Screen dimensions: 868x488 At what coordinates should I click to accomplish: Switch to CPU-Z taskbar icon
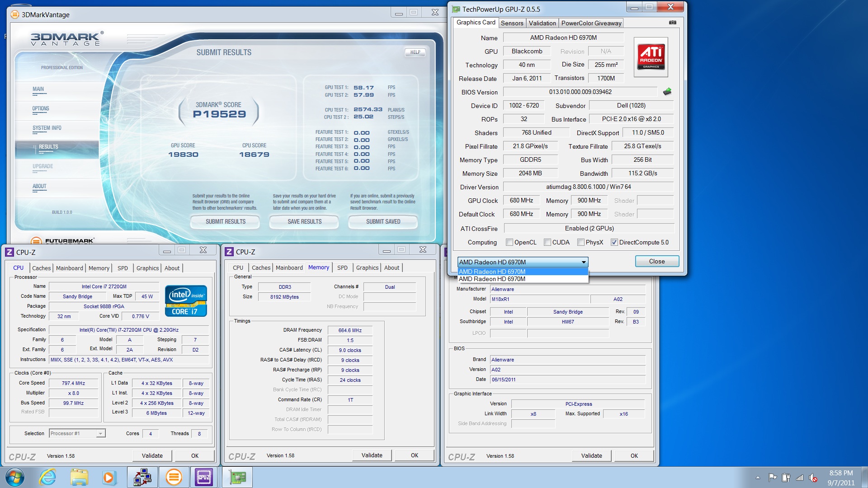pyautogui.click(x=204, y=477)
